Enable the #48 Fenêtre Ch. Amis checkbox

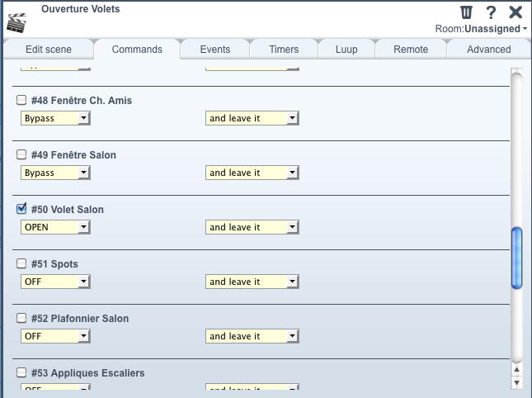[x=21, y=100]
